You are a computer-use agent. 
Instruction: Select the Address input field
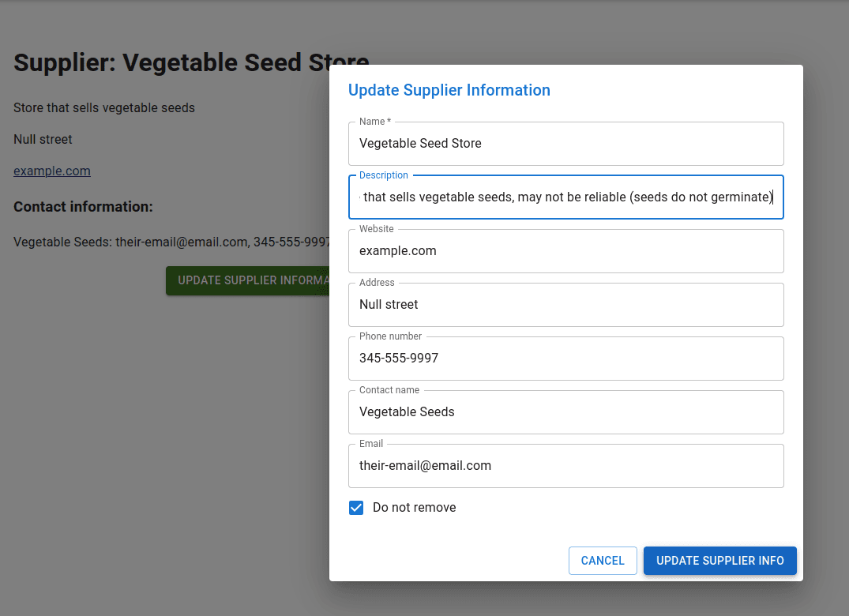(565, 304)
